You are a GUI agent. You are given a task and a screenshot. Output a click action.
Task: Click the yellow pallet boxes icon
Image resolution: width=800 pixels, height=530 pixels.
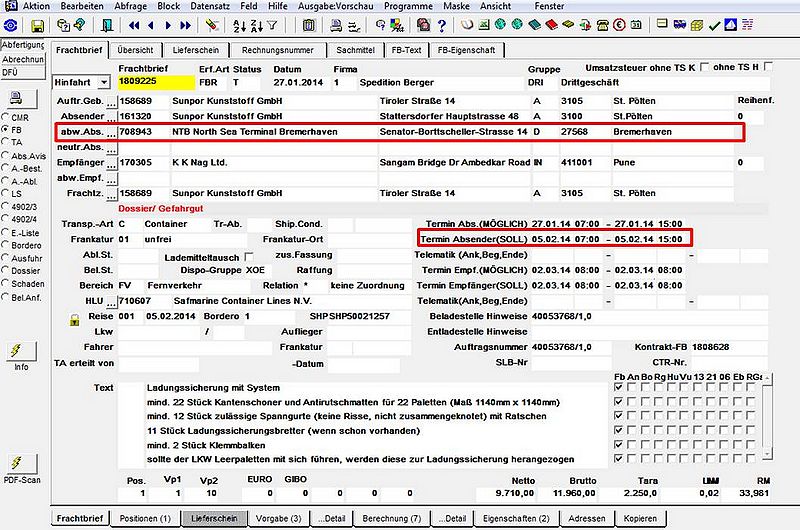tap(697, 24)
